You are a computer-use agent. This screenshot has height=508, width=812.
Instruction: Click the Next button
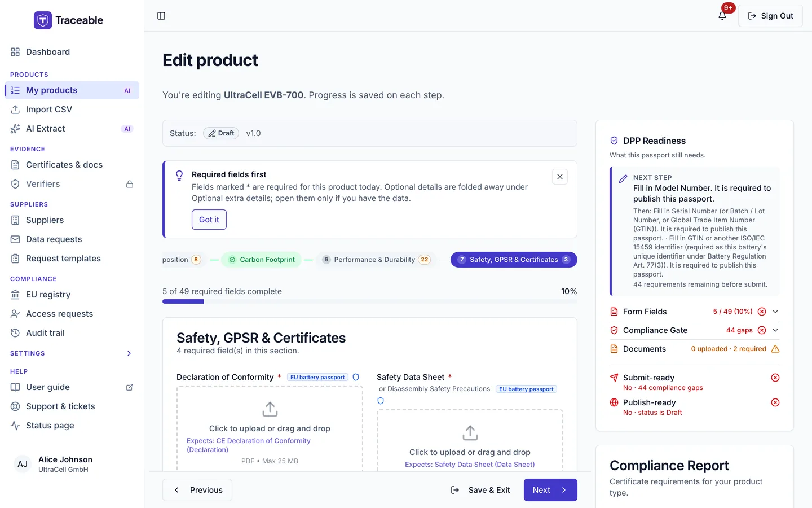point(550,490)
